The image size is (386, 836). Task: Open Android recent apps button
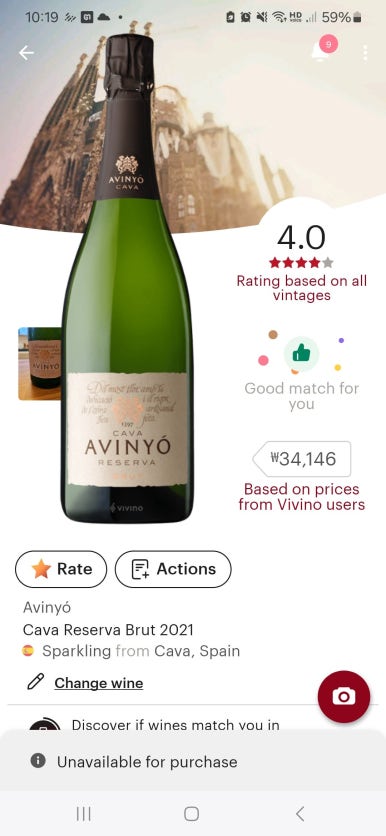click(84, 814)
